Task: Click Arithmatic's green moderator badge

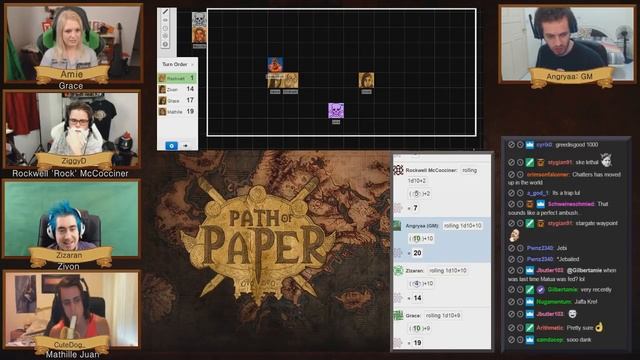Action: tap(529, 328)
